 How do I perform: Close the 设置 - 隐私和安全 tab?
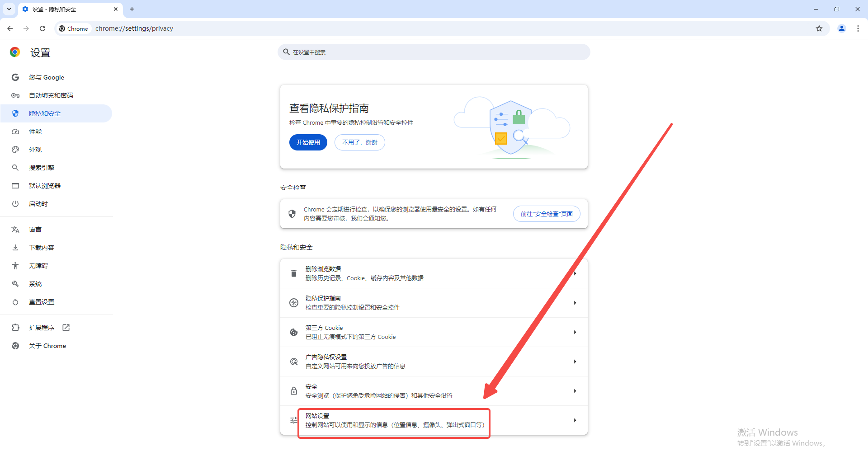click(x=116, y=9)
